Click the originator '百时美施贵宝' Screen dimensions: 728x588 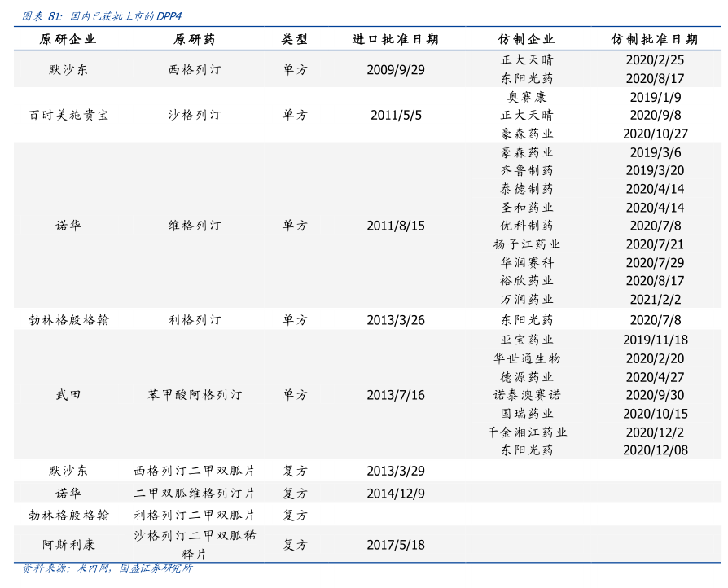68,115
